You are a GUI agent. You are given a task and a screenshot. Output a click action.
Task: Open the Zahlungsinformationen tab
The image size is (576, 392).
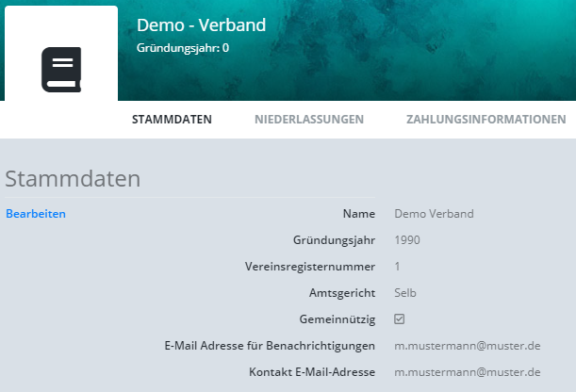pos(486,120)
